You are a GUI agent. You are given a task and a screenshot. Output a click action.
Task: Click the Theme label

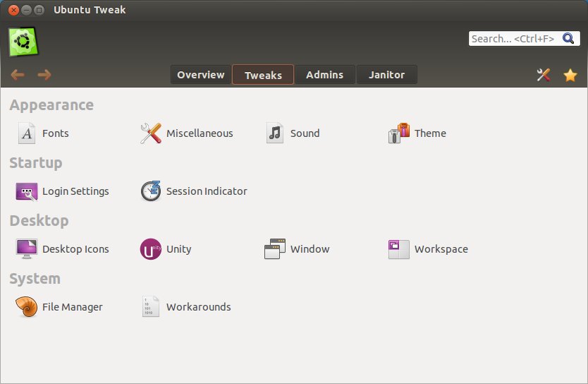point(431,133)
